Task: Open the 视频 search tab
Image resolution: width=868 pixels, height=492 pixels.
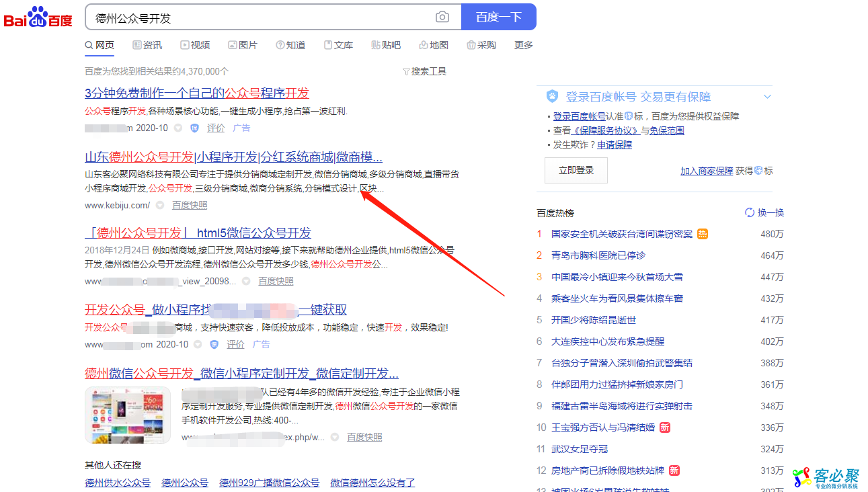Action: tap(194, 45)
